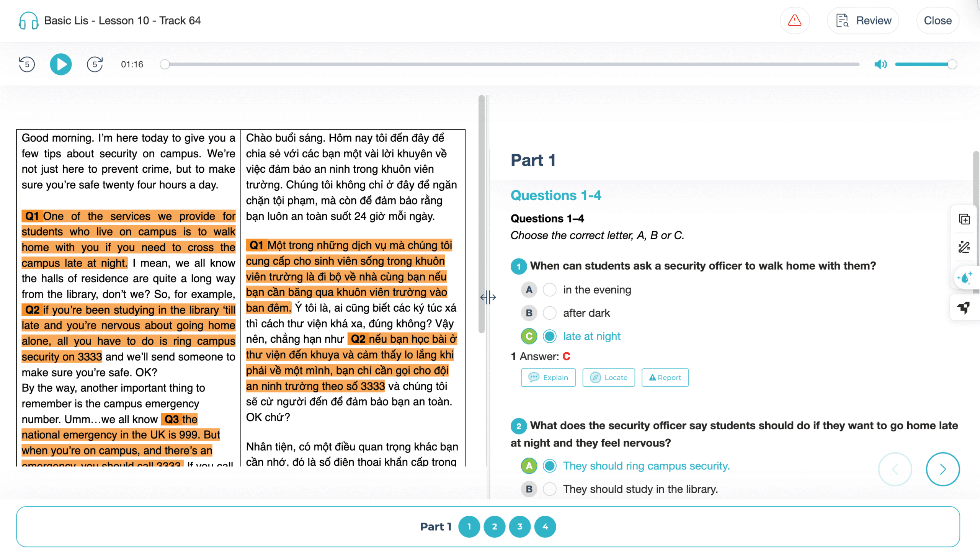
Task: Jump to question 4 in Part 1
Action: pyautogui.click(x=545, y=527)
